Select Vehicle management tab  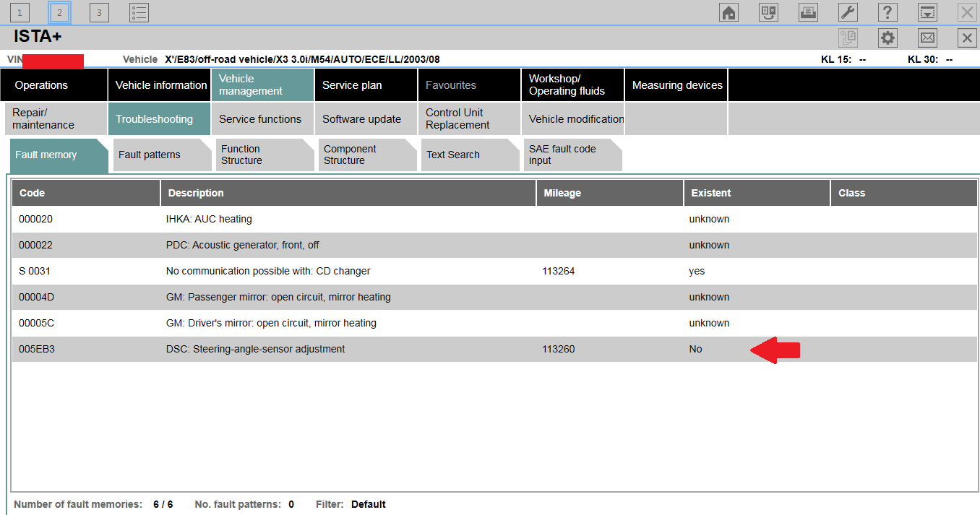click(x=263, y=85)
